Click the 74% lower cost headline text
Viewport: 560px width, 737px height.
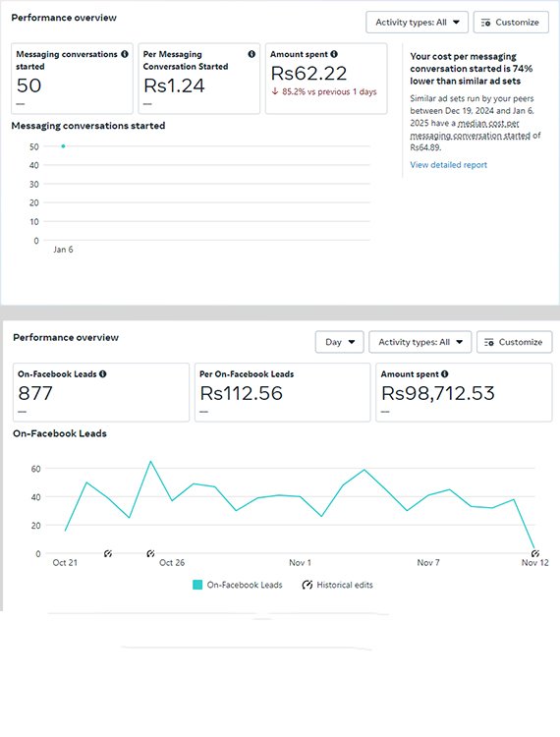pos(472,69)
